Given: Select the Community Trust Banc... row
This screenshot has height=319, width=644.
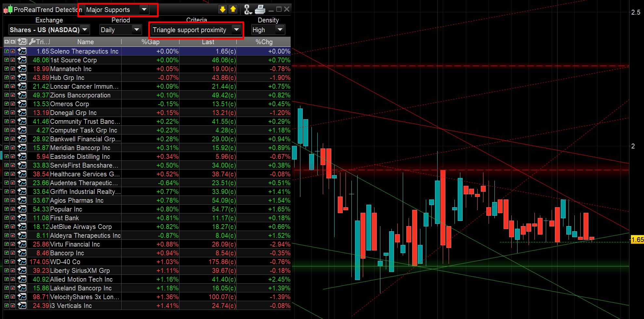Looking at the screenshot, I should pos(147,121).
